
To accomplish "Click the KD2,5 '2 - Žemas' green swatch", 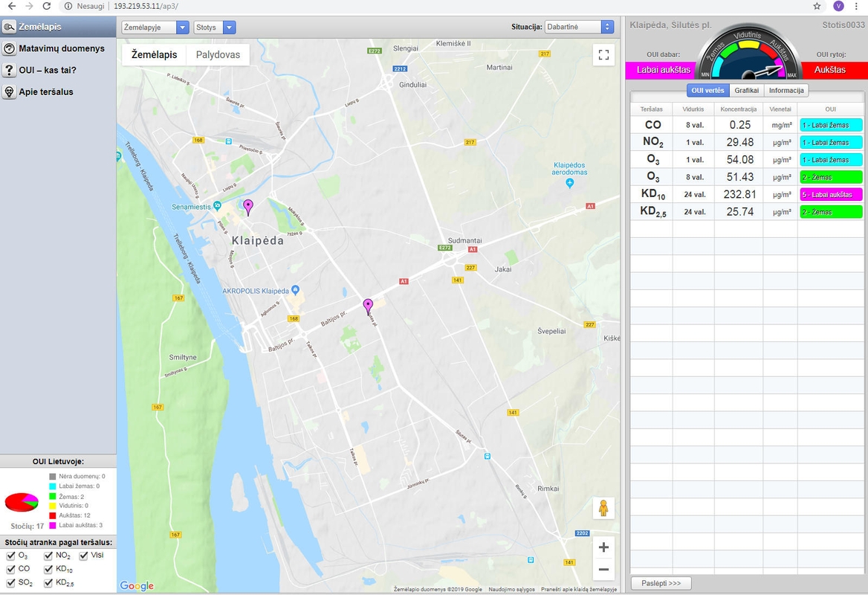I will point(831,212).
